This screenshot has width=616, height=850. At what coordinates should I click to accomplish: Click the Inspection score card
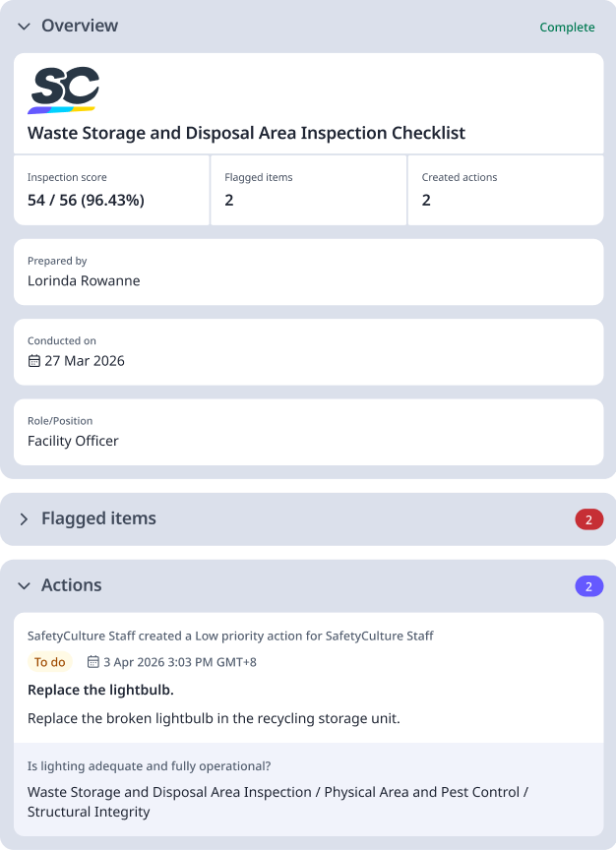(x=111, y=190)
